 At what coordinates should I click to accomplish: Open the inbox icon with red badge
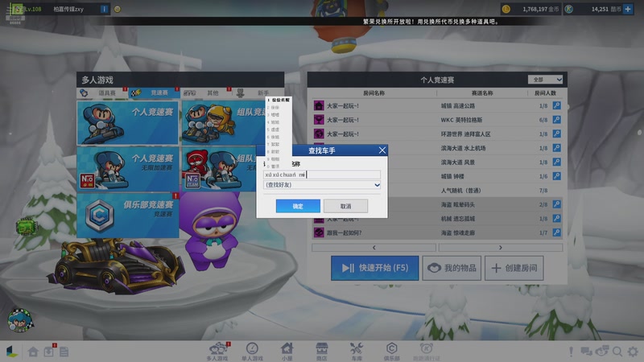coord(49,352)
